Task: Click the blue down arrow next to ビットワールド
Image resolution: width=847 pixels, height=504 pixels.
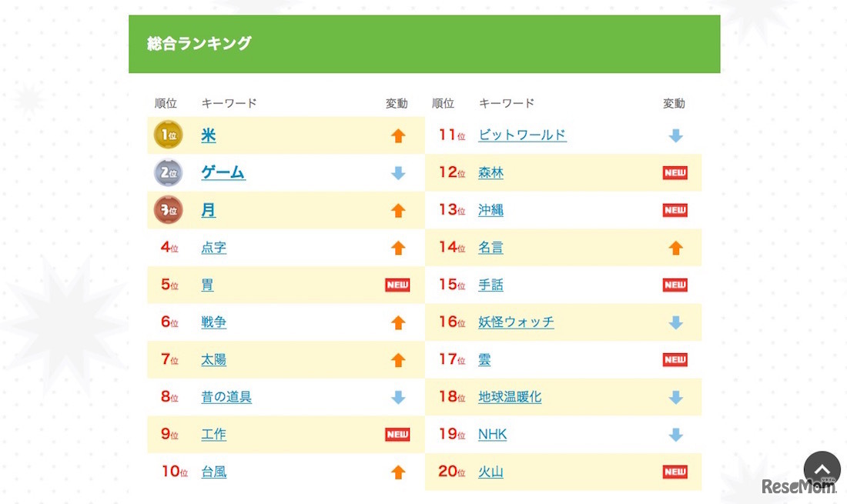Action: click(x=675, y=135)
